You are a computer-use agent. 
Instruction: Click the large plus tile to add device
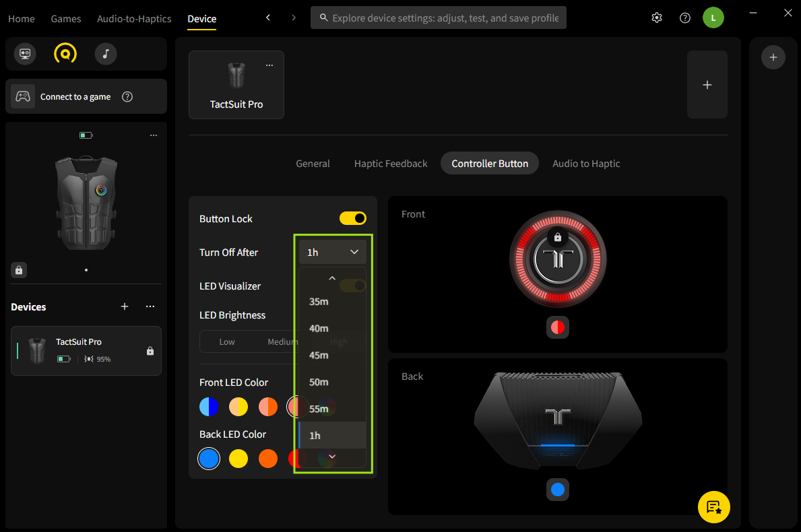click(707, 85)
